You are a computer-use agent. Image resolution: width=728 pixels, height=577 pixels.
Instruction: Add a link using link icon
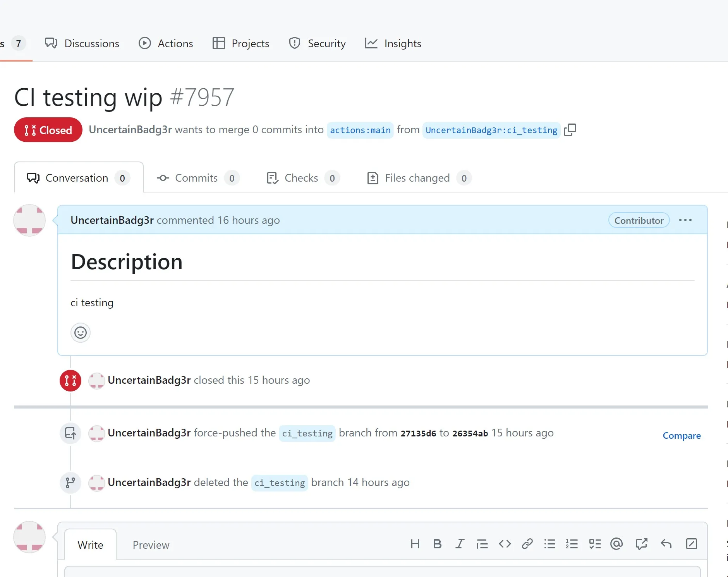tap(527, 544)
